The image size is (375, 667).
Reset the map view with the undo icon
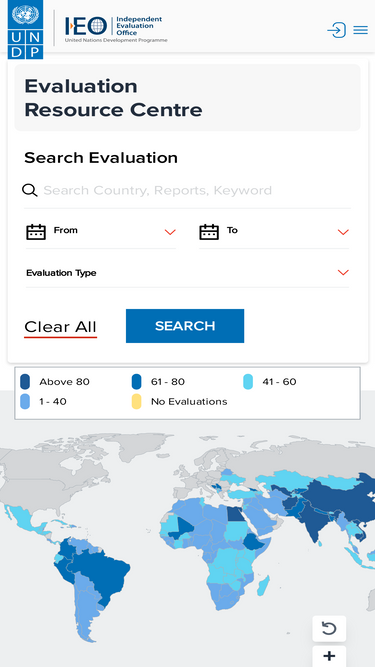[329, 628]
